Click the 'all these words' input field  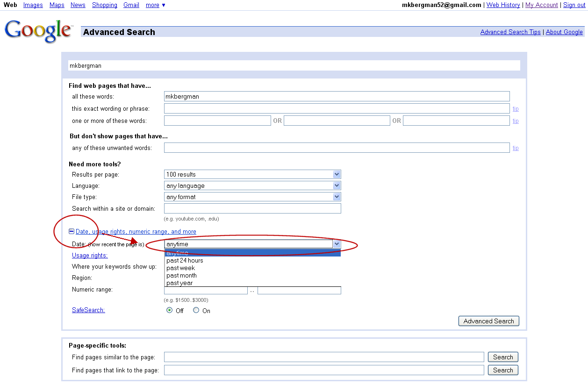click(x=337, y=96)
